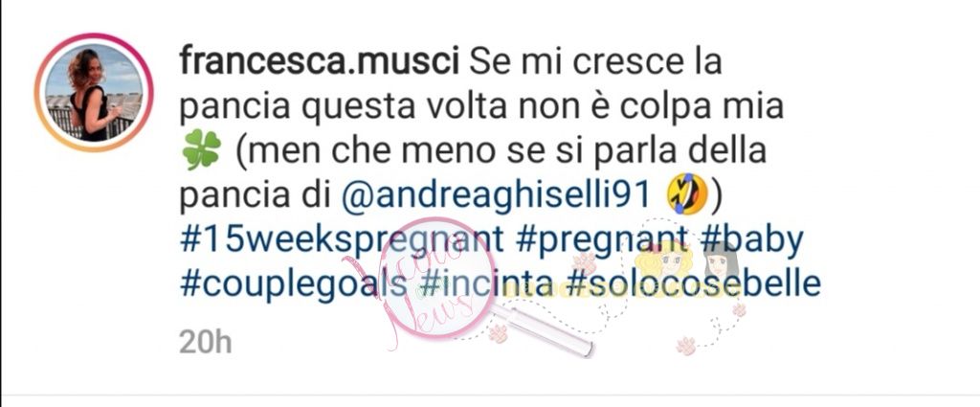Click caption text 'Se mi cresce la'

pyautogui.click(x=594, y=62)
